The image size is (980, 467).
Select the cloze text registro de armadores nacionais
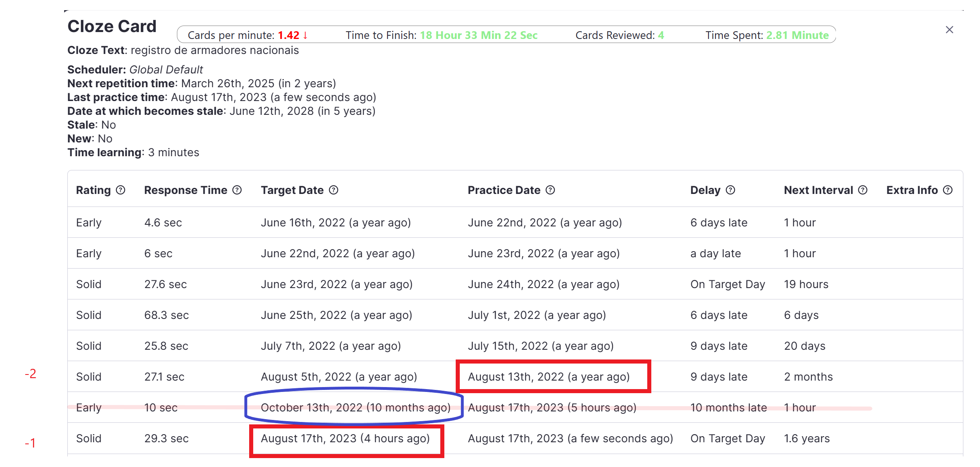[x=214, y=50]
